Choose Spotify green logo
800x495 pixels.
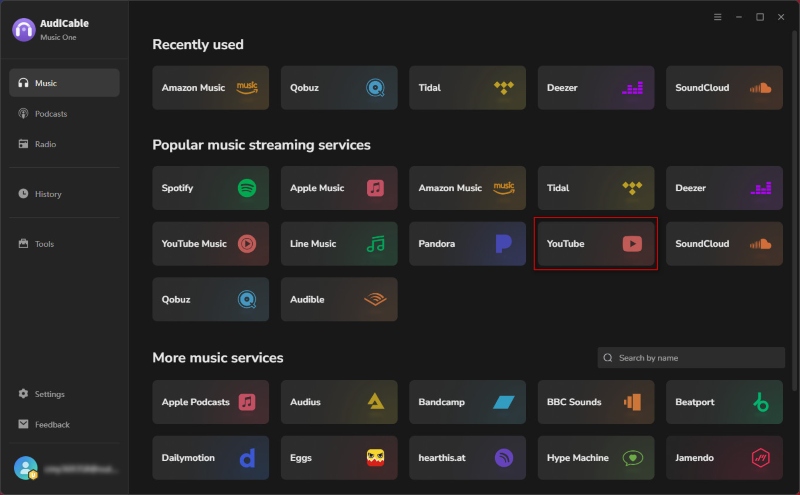pos(247,188)
